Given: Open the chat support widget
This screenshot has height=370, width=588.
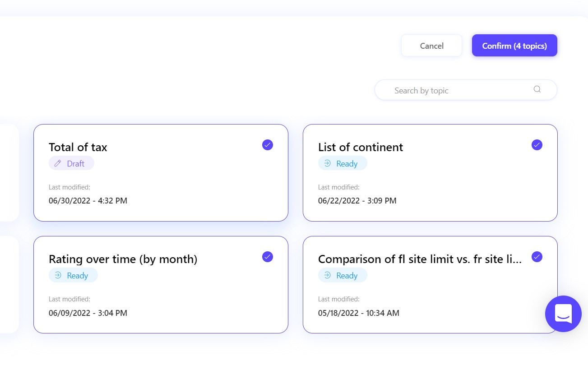Looking at the screenshot, I should (x=563, y=314).
